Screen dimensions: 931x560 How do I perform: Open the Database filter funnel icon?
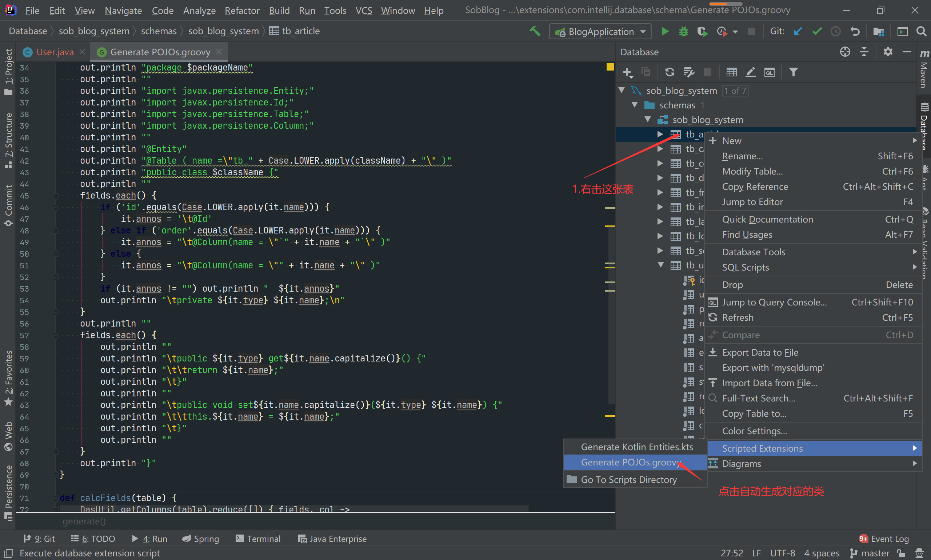793,72
